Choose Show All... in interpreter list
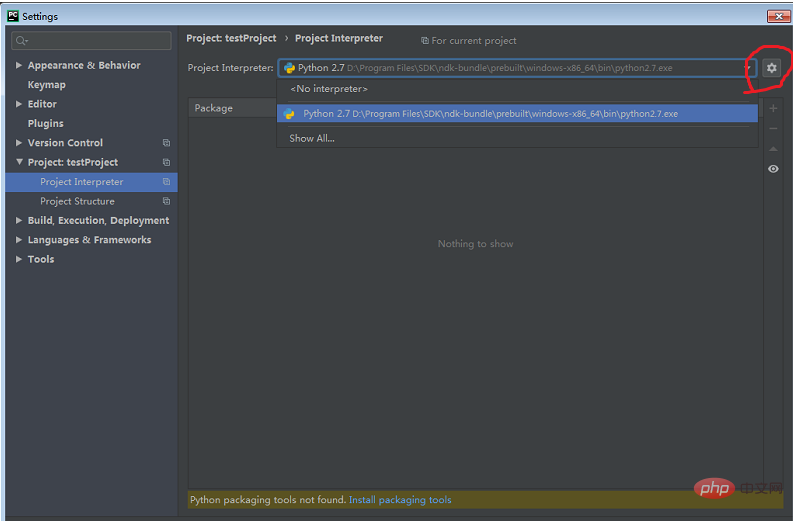 pyautogui.click(x=312, y=138)
